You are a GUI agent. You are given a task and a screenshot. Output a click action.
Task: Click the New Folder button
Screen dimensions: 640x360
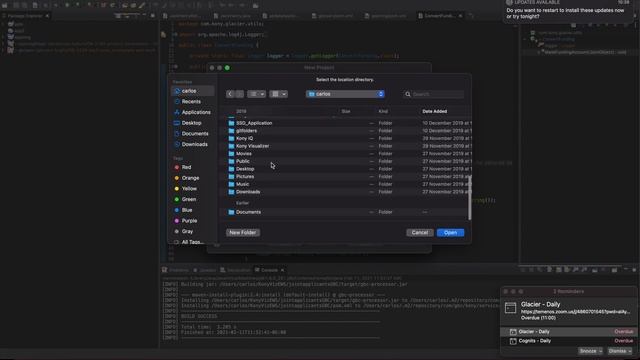point(242,233)
